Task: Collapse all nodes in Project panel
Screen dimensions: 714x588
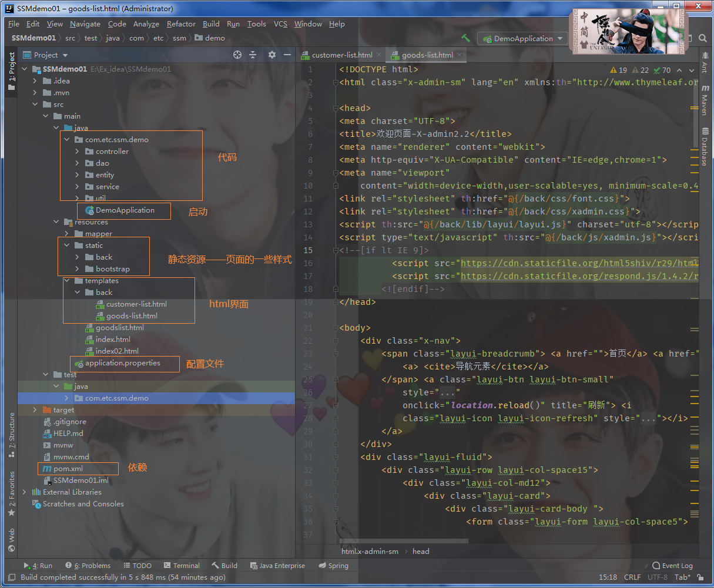Action: pos(253,55)
